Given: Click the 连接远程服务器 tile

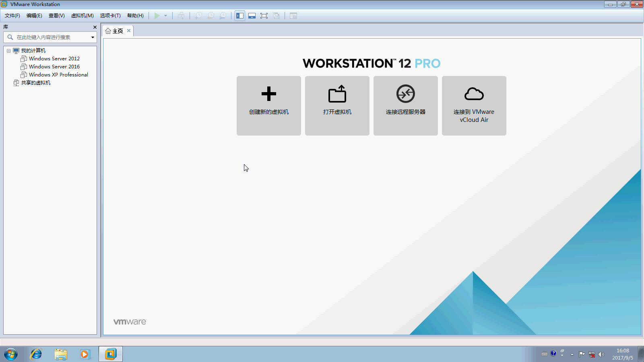Looking at the screenshot, I should (x=406, y=106).
